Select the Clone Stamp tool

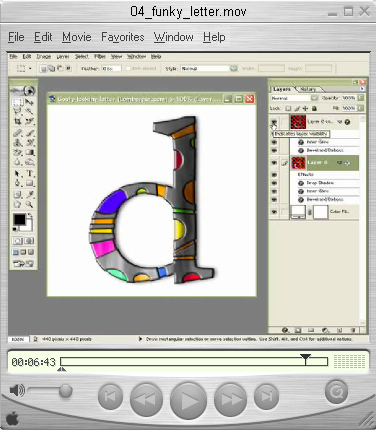pos(18,143)
